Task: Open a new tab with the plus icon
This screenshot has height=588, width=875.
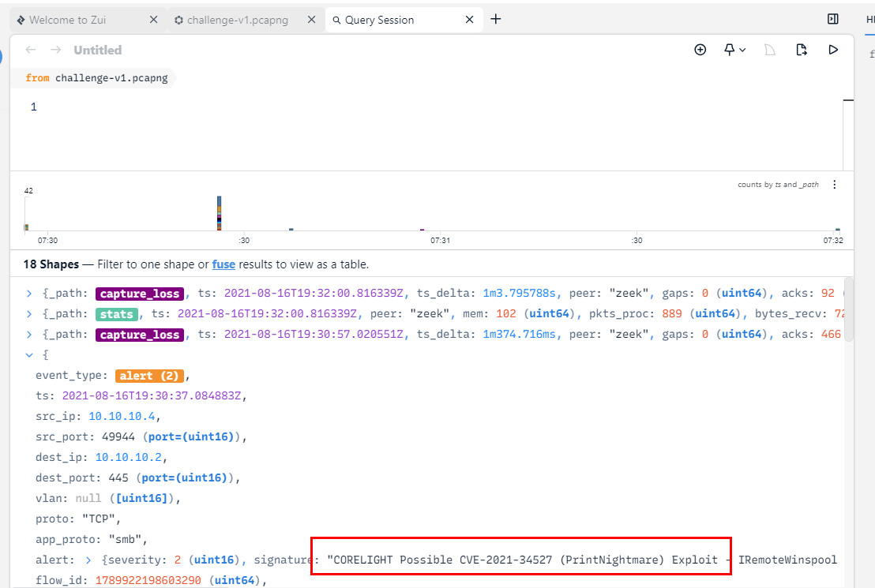Action: pyautogui.click(x=496, y=19)
